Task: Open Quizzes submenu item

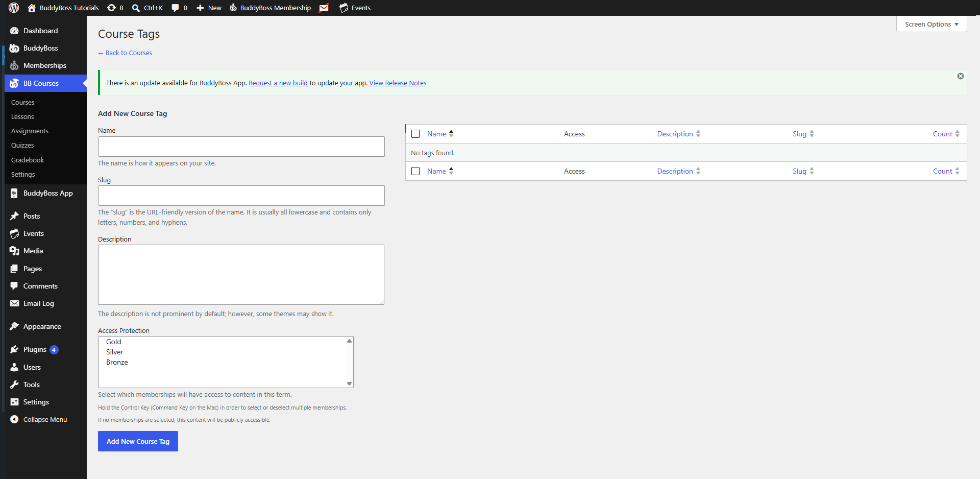Action: [22, 146]
